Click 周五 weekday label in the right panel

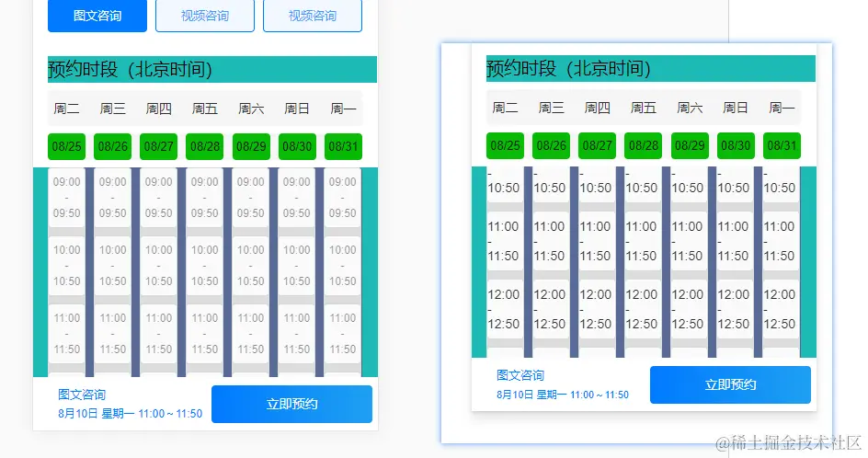coord(644,108)
